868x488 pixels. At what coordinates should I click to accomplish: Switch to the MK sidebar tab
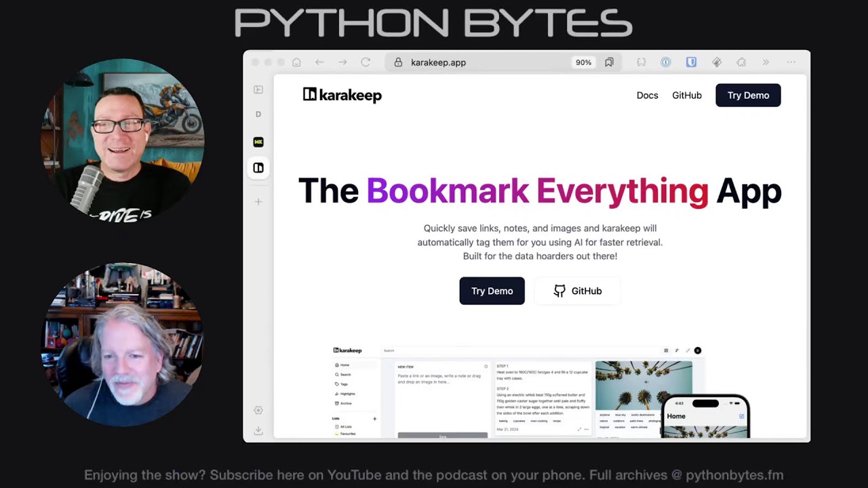(258, 142)
